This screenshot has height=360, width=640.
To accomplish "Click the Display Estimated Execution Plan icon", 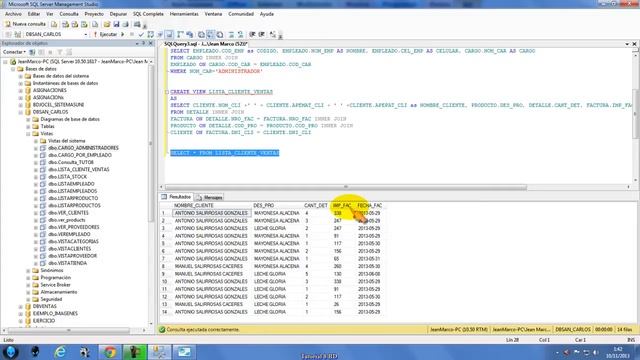I will point(151,35).
